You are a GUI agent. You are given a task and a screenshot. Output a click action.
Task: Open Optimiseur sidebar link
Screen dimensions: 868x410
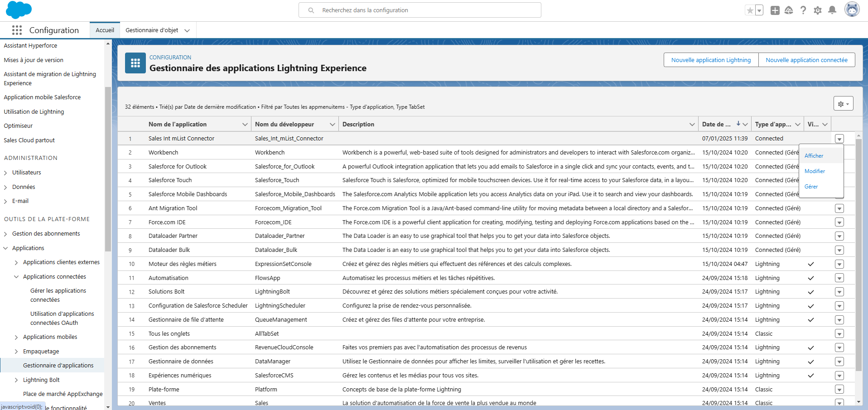(x=18, y=126)
